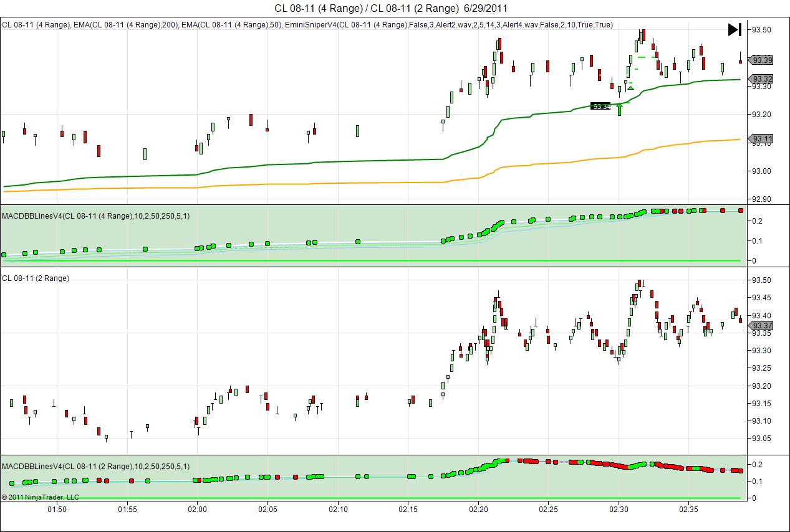This screenshot has width=790, height=532.
Task: Click the 02:15 time axis label
Action: [408, 510]
